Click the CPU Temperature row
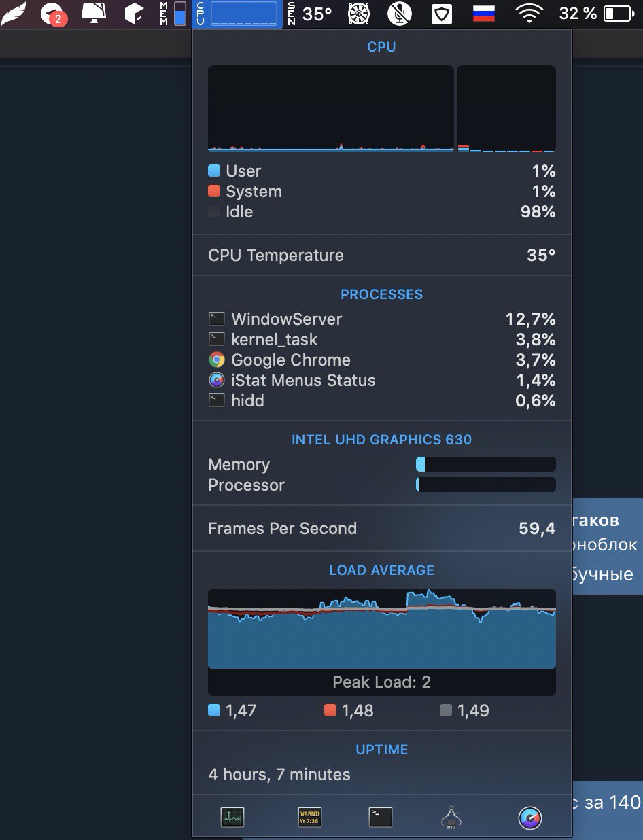643x840 pixels. (x=382, y=256)
